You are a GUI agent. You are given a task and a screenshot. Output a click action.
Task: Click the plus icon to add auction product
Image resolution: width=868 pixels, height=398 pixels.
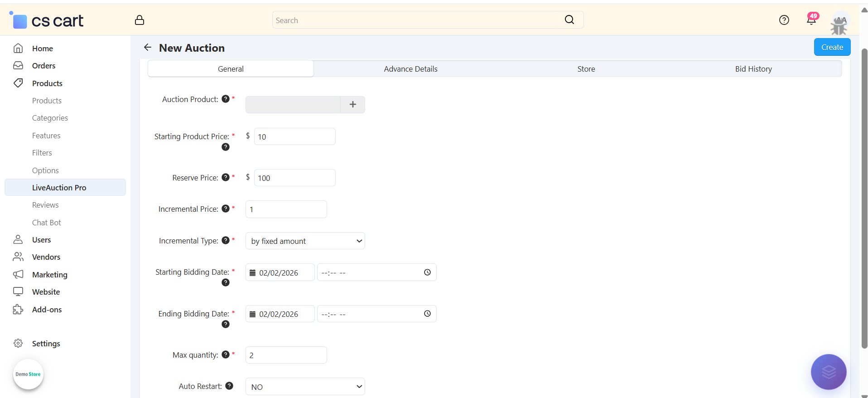352,105
